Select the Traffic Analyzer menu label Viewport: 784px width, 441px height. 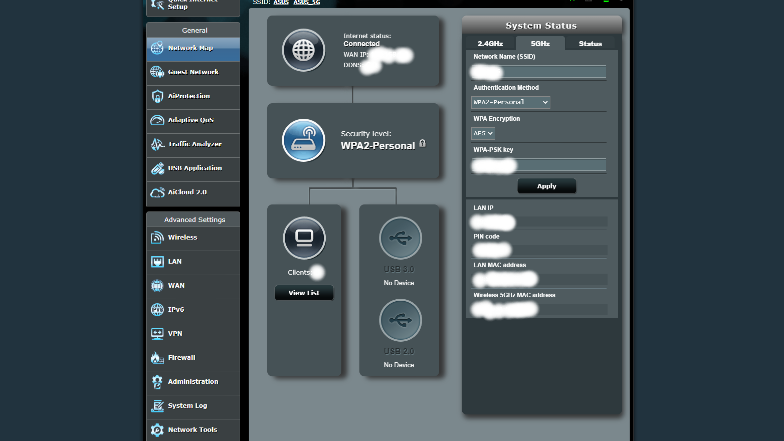tap(195, 144)
